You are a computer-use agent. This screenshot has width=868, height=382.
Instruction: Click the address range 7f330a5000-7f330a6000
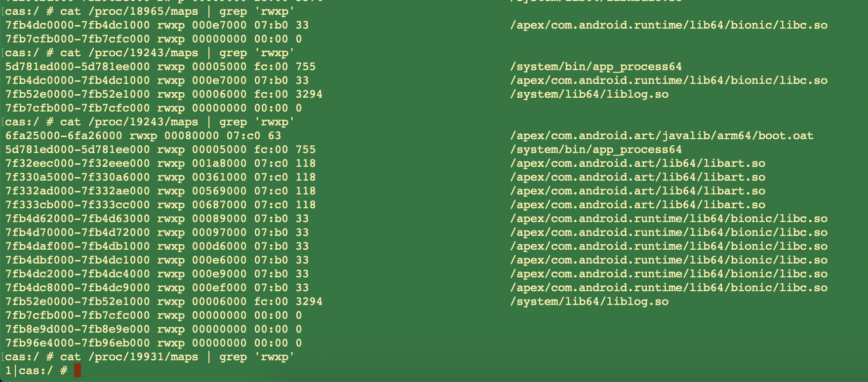pos(78,177)
